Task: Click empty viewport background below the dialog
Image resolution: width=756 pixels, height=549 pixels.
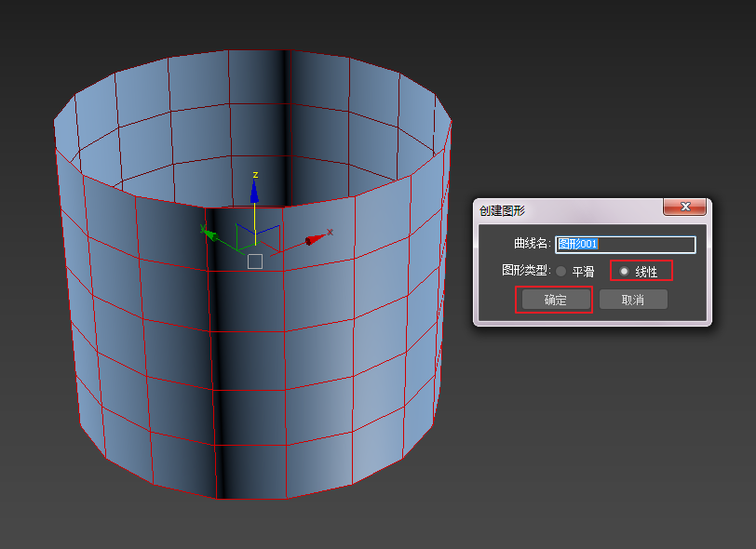Action: [x=596, y=428]
